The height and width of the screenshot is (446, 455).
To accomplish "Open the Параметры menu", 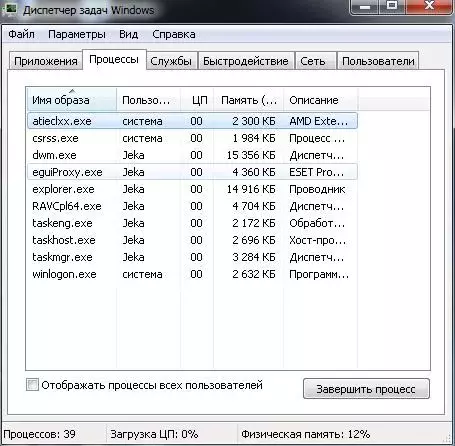I will point(77,34).
